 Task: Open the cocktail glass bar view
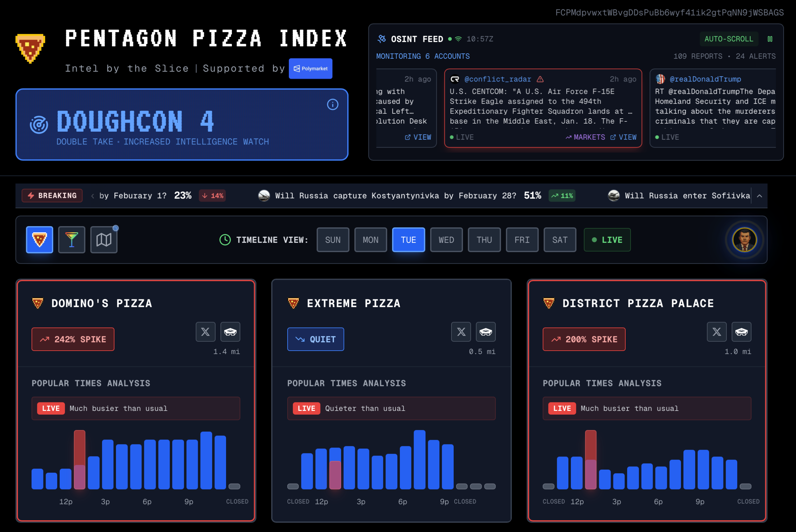pyautogui.click(x=72, y=239)
